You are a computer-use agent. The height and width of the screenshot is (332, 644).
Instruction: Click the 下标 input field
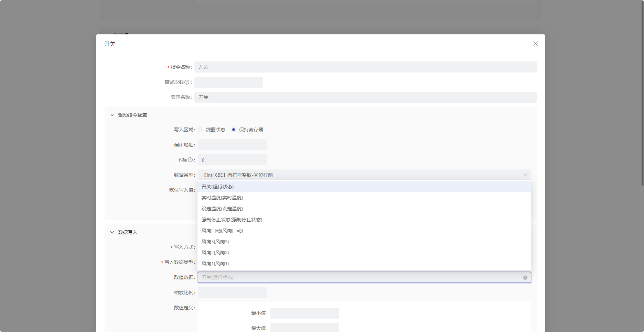click(x=232, y=160)
